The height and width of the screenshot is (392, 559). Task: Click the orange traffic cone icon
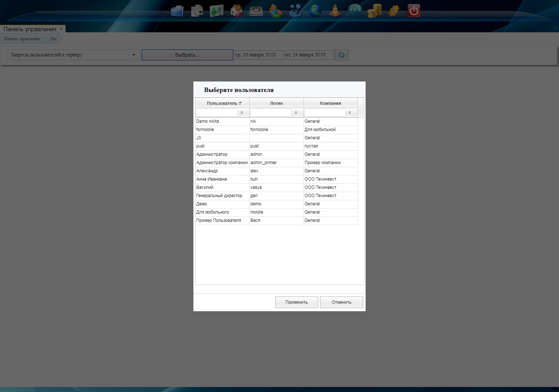click(x=335, y=11)
